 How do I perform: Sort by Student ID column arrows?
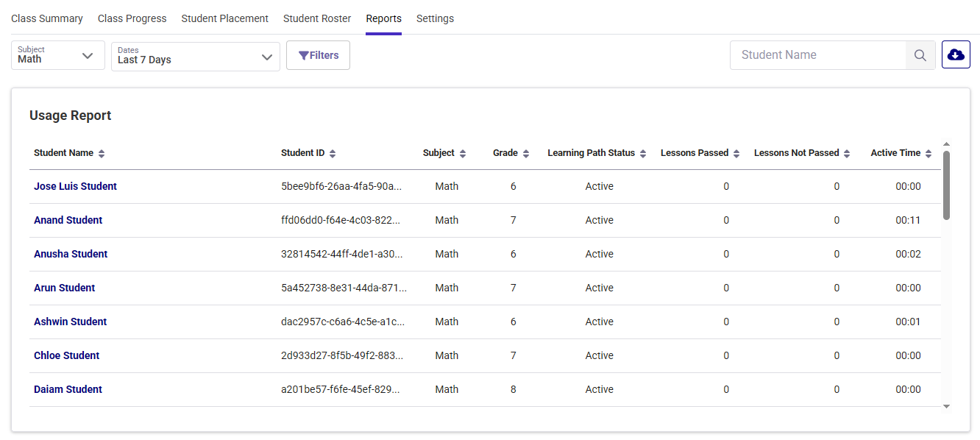(x=333, y=154)
